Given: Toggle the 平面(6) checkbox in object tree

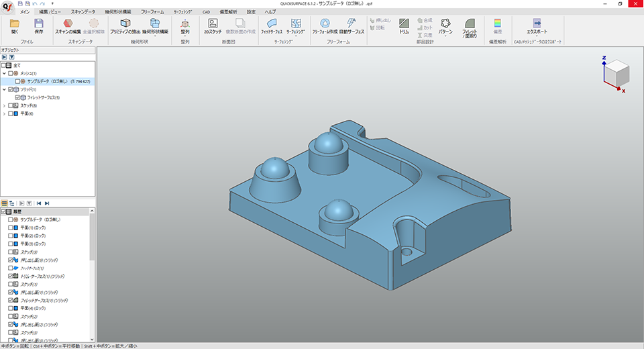Looking at the screenshot, I should [11, 113].
